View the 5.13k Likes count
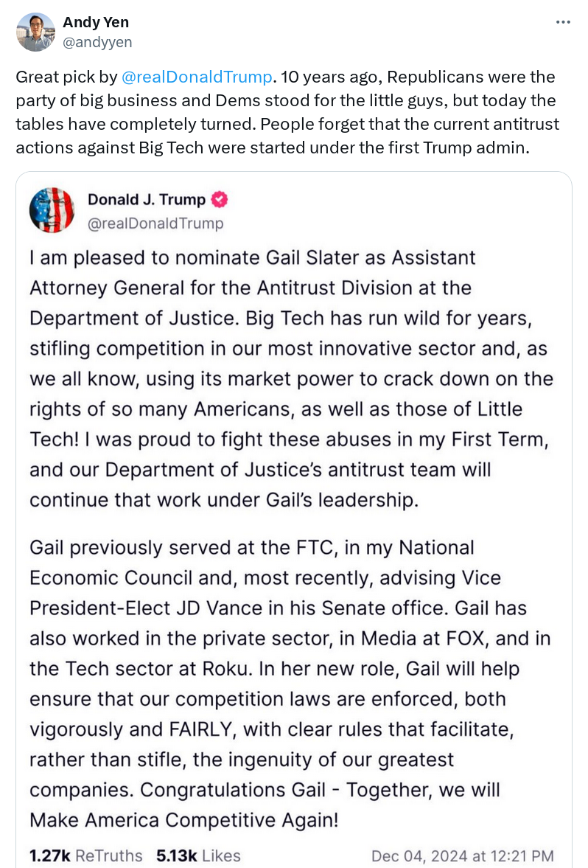The width and height of the screenshot is (588, 868). point(198,855)
